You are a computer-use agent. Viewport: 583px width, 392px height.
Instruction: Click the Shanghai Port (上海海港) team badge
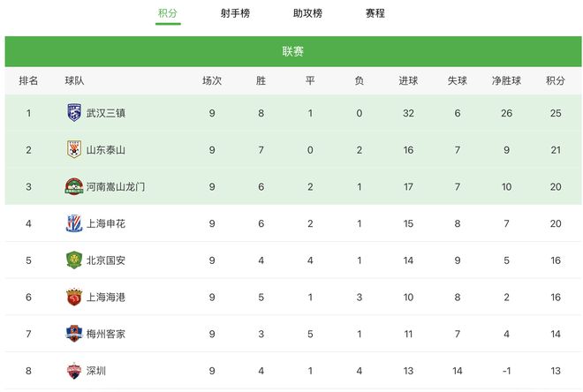(74, 297)
